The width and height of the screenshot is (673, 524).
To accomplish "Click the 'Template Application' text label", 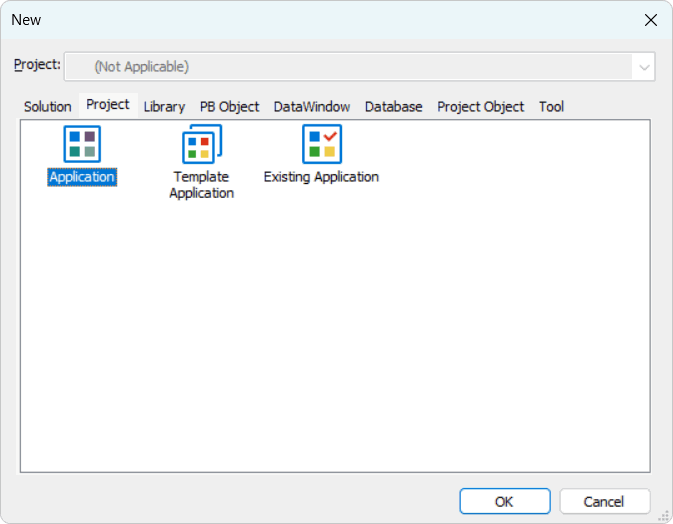I will (201, 185).
